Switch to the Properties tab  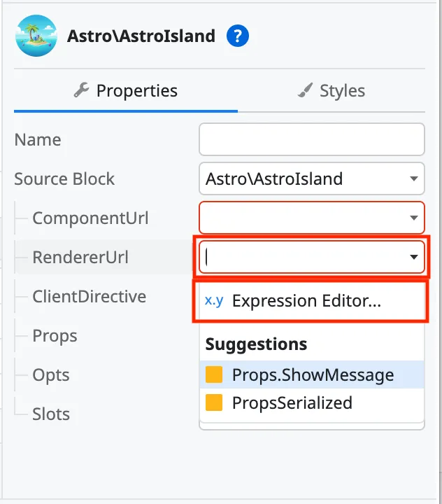pos(126,90)
